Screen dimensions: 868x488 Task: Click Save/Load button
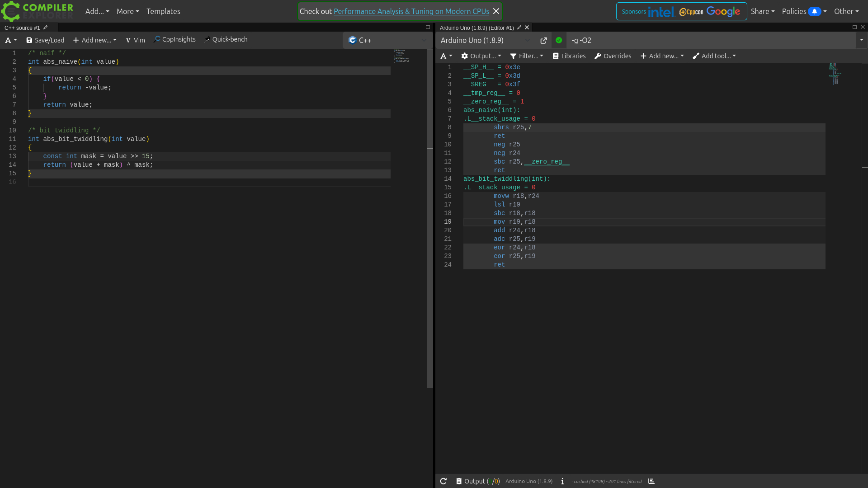(x=45, y=40)
